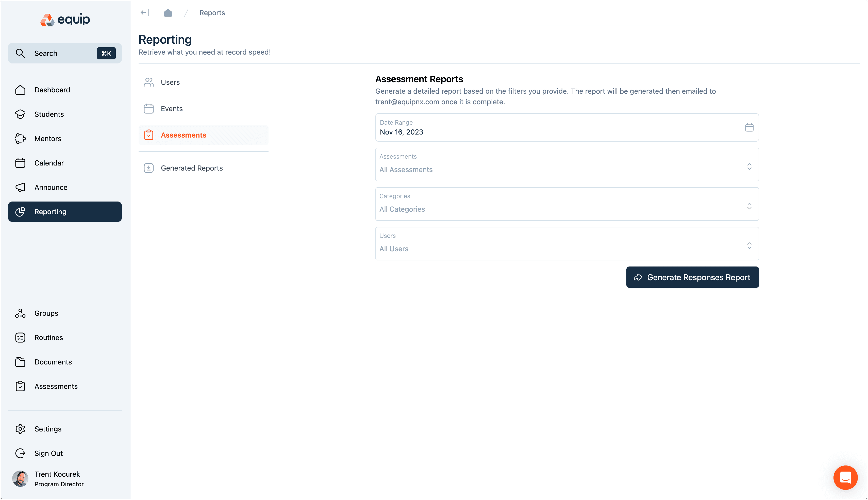Open the Trent Kocurek profile avatar

(x=20, y=479)
